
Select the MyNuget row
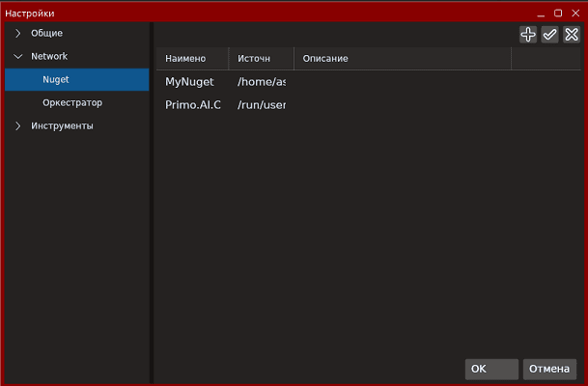pos(189,82)
